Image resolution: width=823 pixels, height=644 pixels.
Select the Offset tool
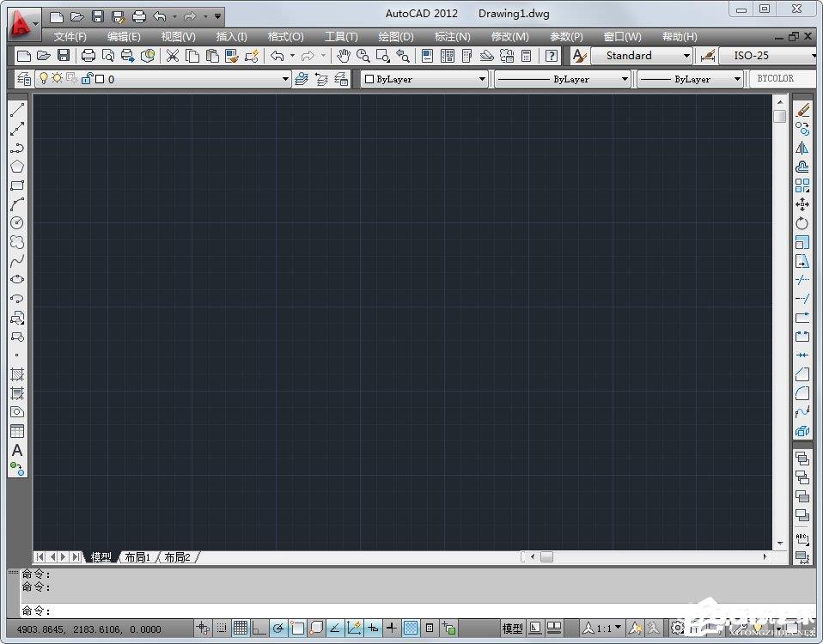point(802,167)
